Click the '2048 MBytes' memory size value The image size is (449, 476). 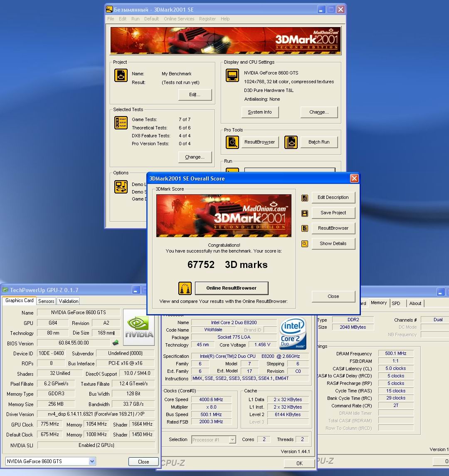[353, 327]
